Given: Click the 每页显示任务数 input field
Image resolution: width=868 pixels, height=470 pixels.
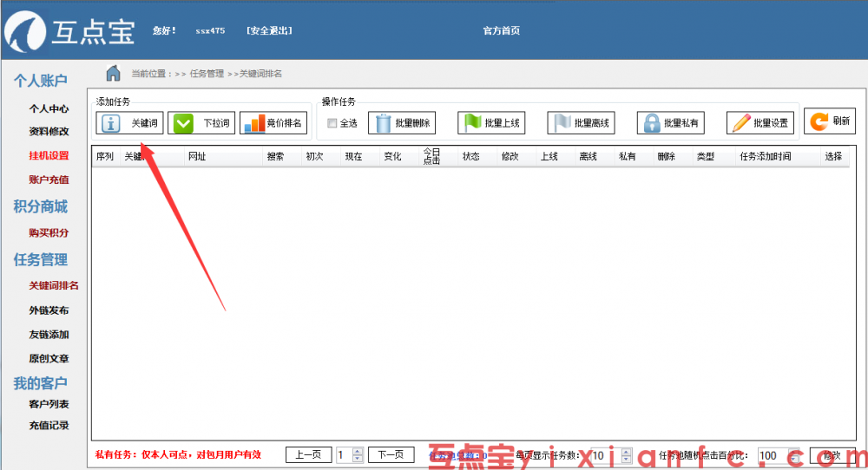Looking at the screenshot, I should [x=606, y=455].
